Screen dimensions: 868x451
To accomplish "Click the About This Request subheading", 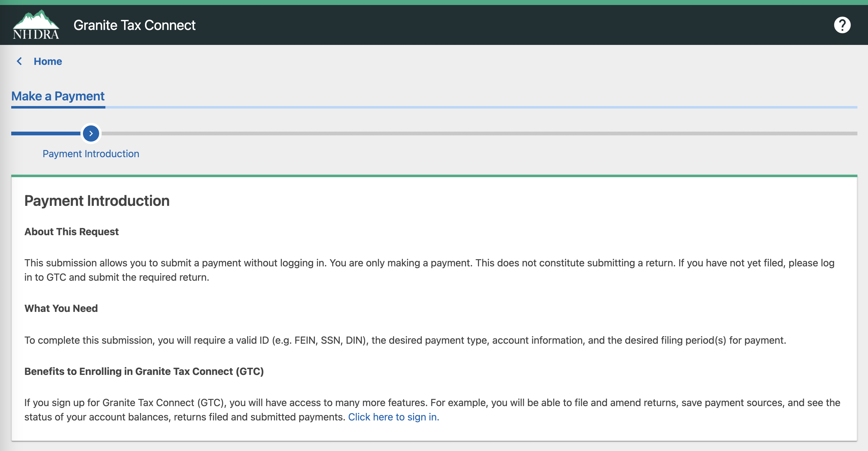I will coord(71,231).
